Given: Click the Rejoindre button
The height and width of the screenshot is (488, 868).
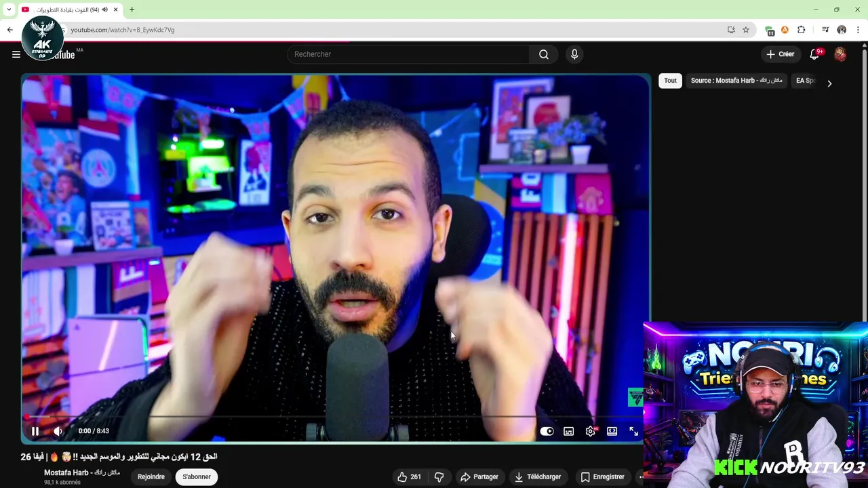Looking at the screenshot, I should 151,477.
